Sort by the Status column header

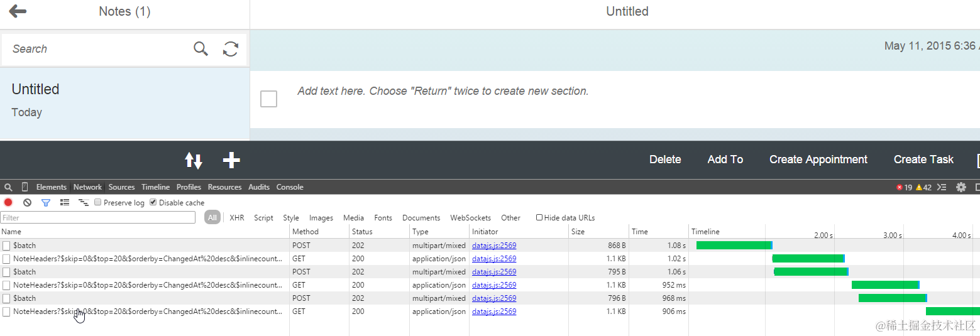[379, 232]
